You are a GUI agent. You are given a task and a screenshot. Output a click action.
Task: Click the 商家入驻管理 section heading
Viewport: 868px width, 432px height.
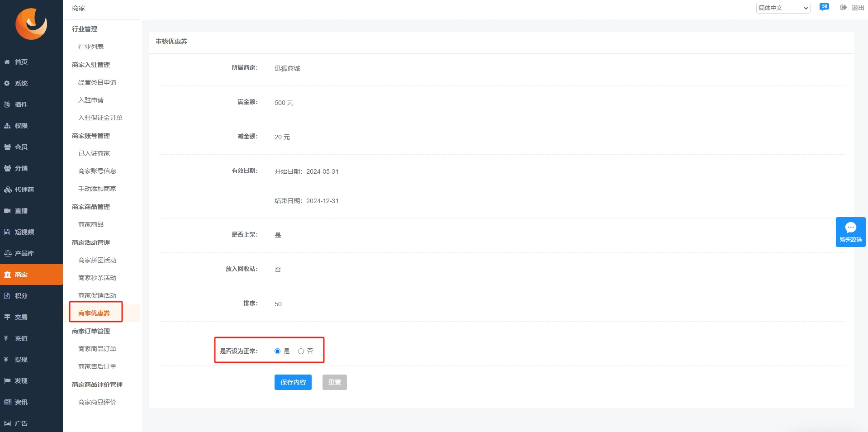coord(91,65)
